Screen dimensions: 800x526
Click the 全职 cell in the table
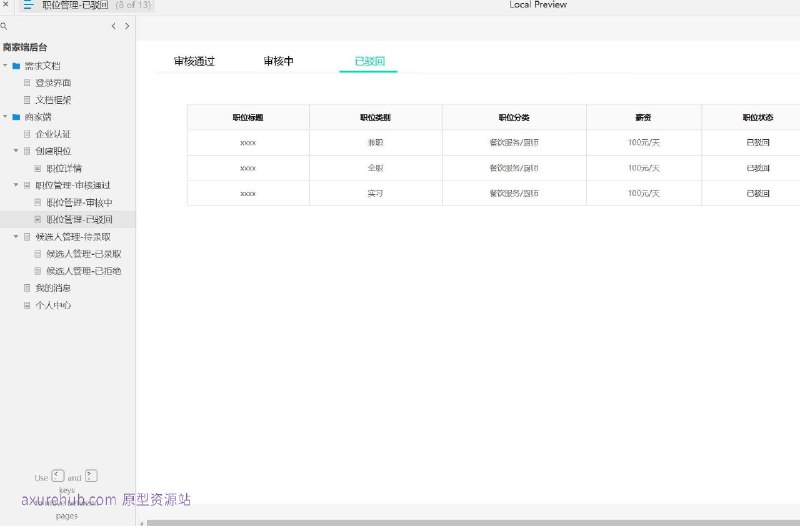[376, 168]
